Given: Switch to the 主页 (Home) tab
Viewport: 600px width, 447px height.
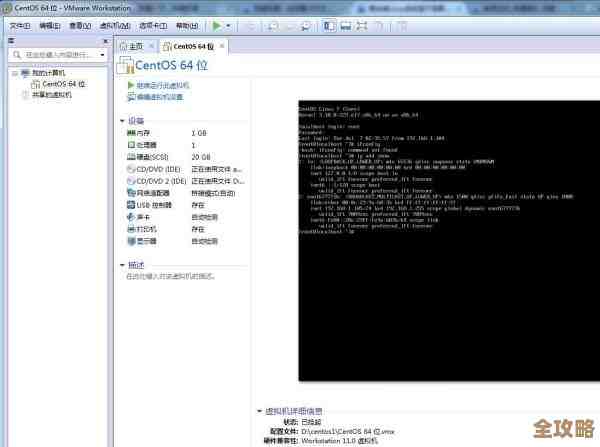Looking at the screenshot, I should click(x=132, y=46).
